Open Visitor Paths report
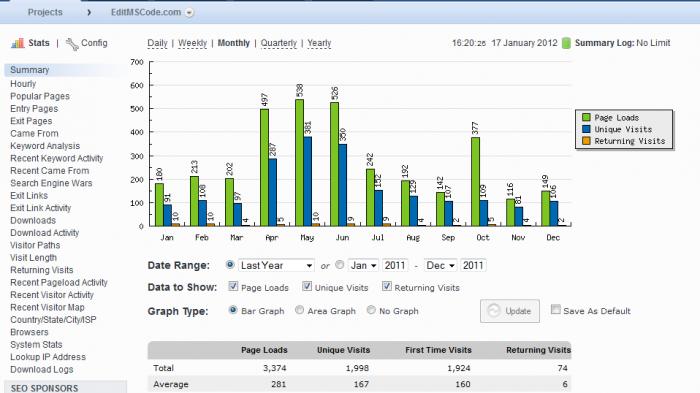The image size is (700, 393). point(35,245)
